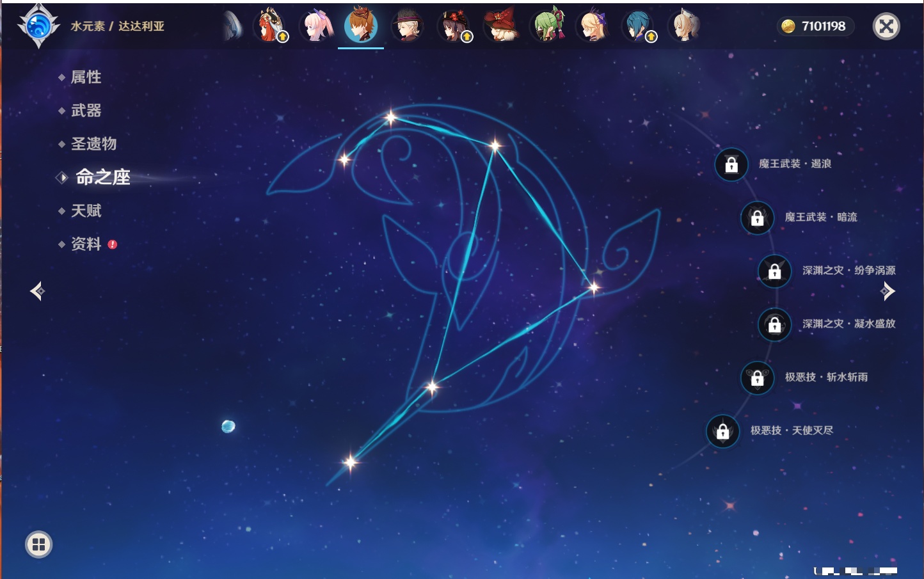The height and width of the screenshot is (579, 924).
Task: Click the bottommost star at the whale's tail tip
Action: pyautogui.click(x=350, y=462)
